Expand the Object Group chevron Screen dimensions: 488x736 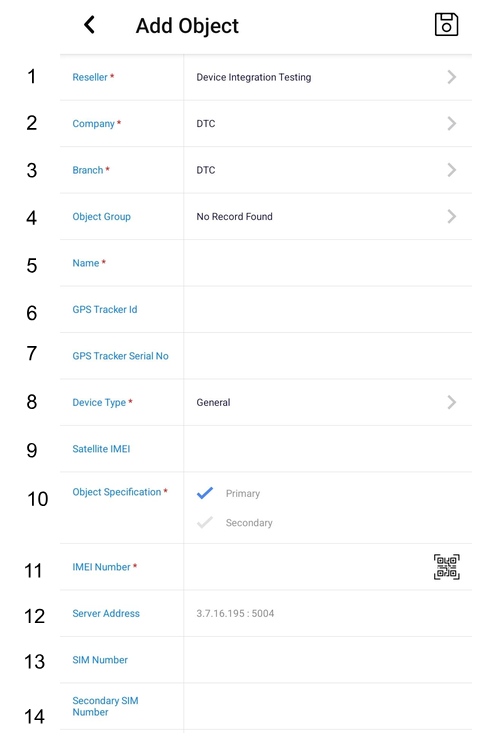tap(451, 216)
